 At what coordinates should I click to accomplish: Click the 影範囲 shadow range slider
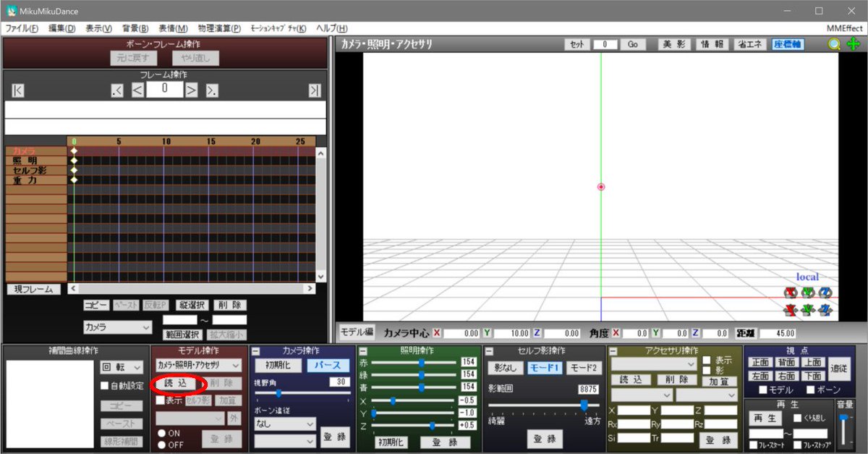543,405
